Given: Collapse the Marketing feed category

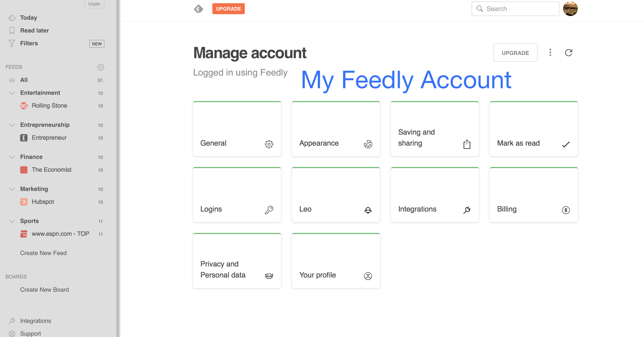Looking at the screenshot, I should coord(12,189).
